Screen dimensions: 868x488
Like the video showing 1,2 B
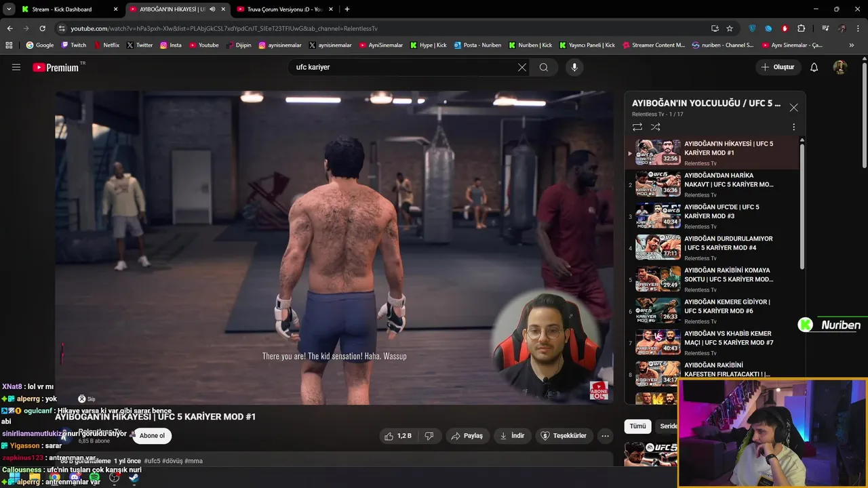click(x=398, y=436)
